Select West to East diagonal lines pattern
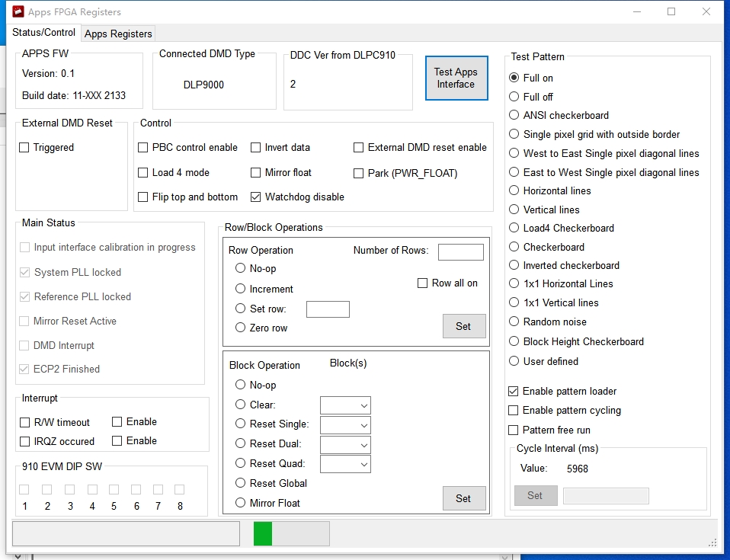The width and height of the screenshot is (730, 560). (514, 152)
